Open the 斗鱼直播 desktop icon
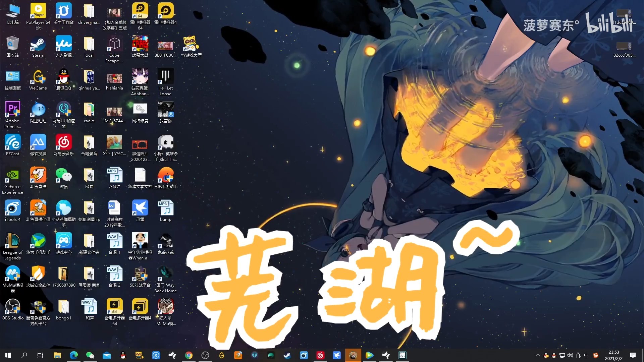Screen dimensions: 644x362 tap(38, 178)
